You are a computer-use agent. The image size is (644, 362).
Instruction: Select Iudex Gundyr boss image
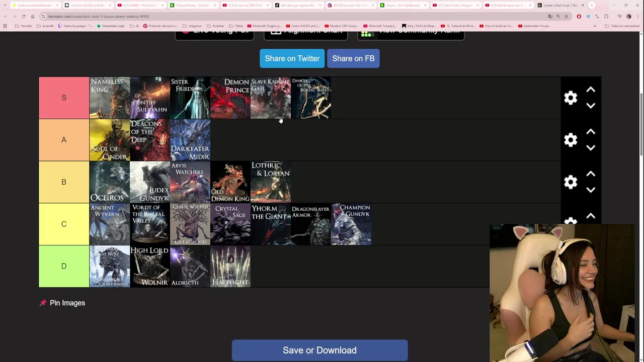[150, 182]
